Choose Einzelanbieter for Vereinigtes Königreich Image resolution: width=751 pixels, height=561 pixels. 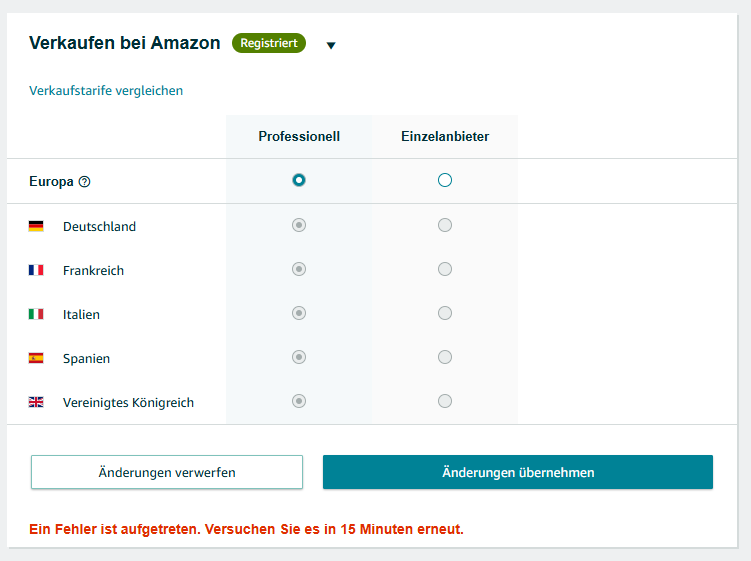(445, 401)
